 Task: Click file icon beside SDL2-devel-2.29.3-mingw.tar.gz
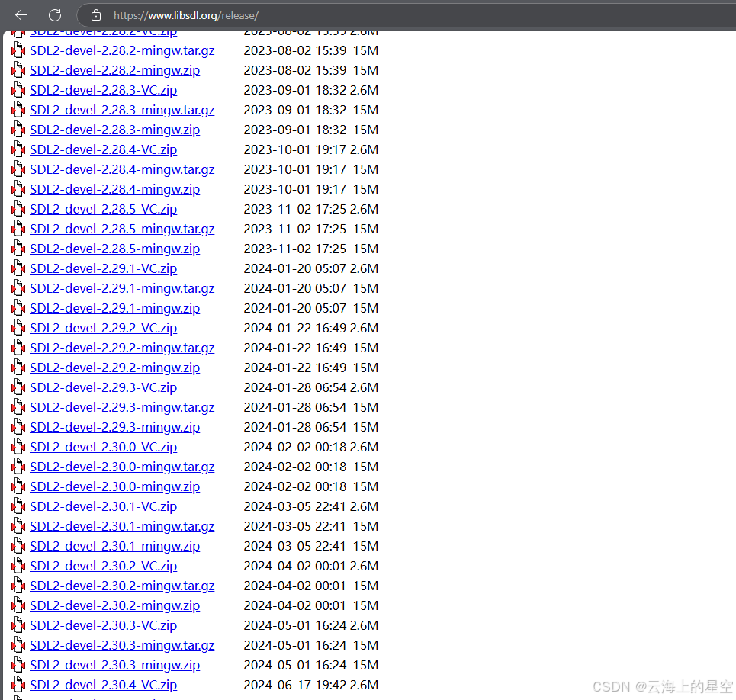tap(18, 406)
